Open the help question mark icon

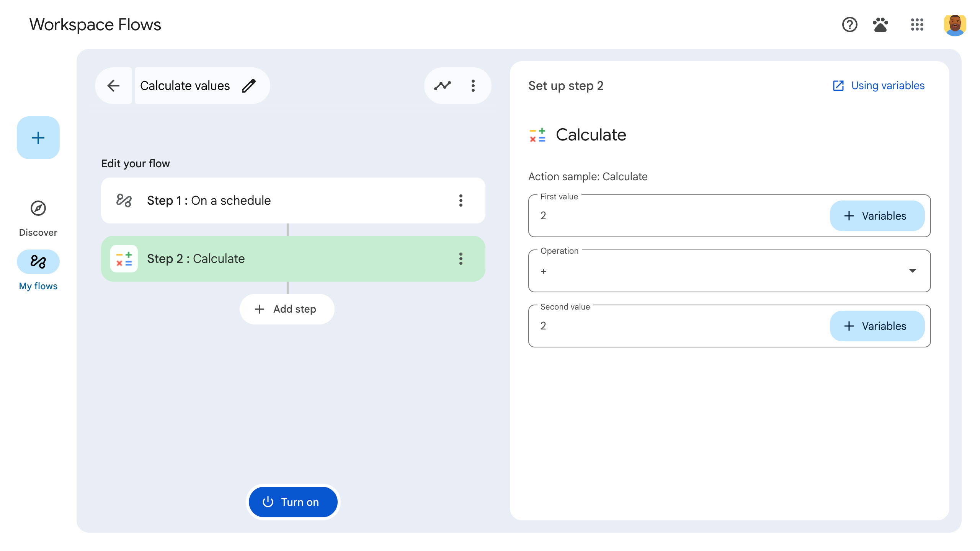click(849, 25)
